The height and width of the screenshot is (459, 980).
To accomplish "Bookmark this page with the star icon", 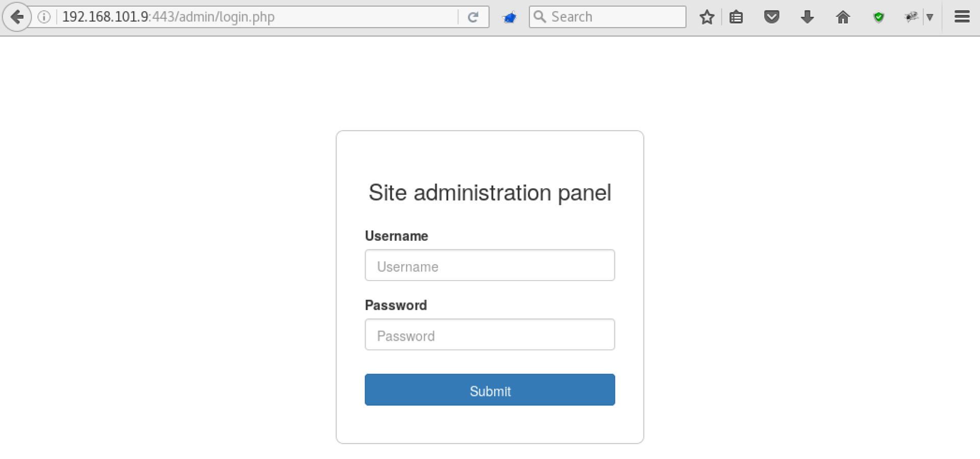I will tap(707, 17).
